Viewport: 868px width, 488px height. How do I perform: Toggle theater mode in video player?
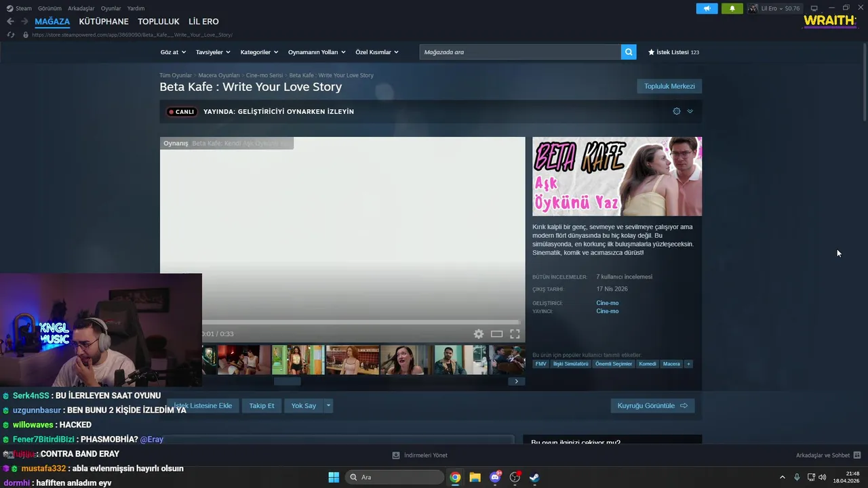click(497, 334)
